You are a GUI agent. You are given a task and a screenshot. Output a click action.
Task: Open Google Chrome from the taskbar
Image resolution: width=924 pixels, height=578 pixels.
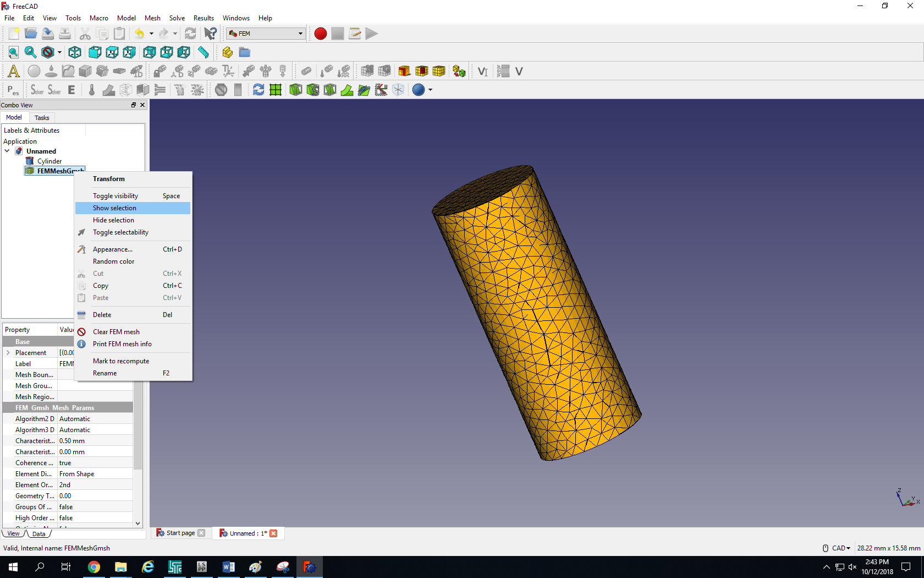point(94,567)
